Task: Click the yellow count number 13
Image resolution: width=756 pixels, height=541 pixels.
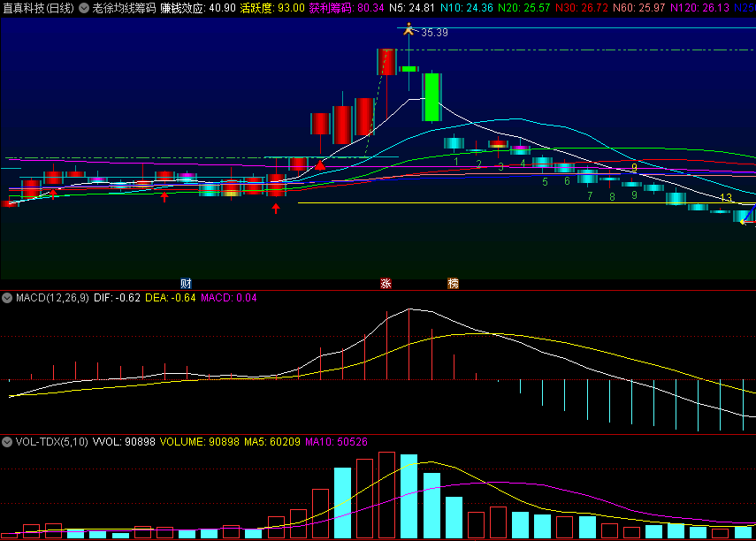Action: [x=726, y=198]
